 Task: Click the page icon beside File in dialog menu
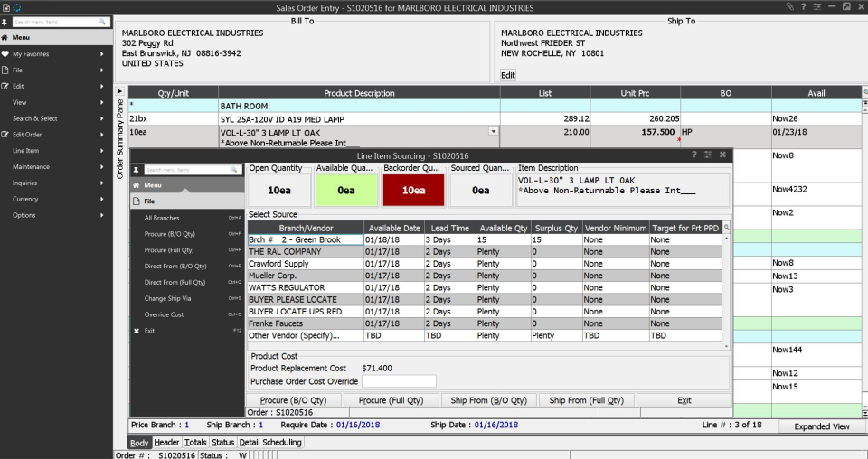137,201
